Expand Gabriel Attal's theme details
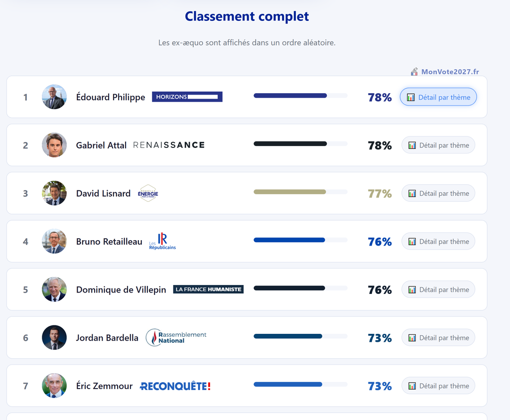Screen dimensions: 510x420 point(438,145)
